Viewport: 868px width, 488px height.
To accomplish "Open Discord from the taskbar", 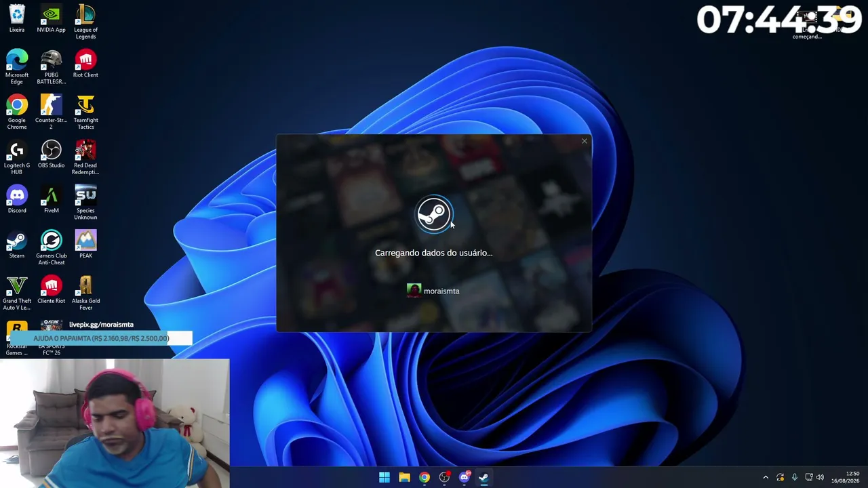I will tap(464, 477).
